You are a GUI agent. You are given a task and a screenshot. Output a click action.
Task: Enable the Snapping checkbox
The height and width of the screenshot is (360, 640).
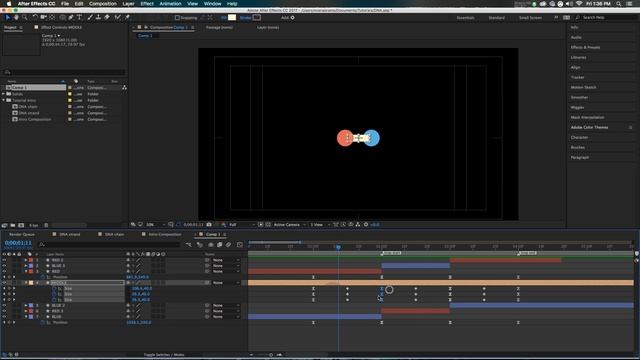coord(177,18)
